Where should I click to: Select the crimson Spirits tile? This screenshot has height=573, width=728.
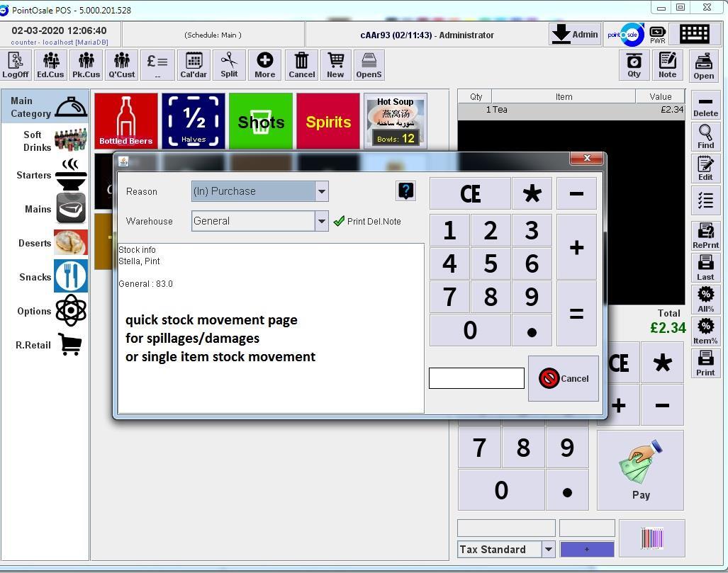328,120
